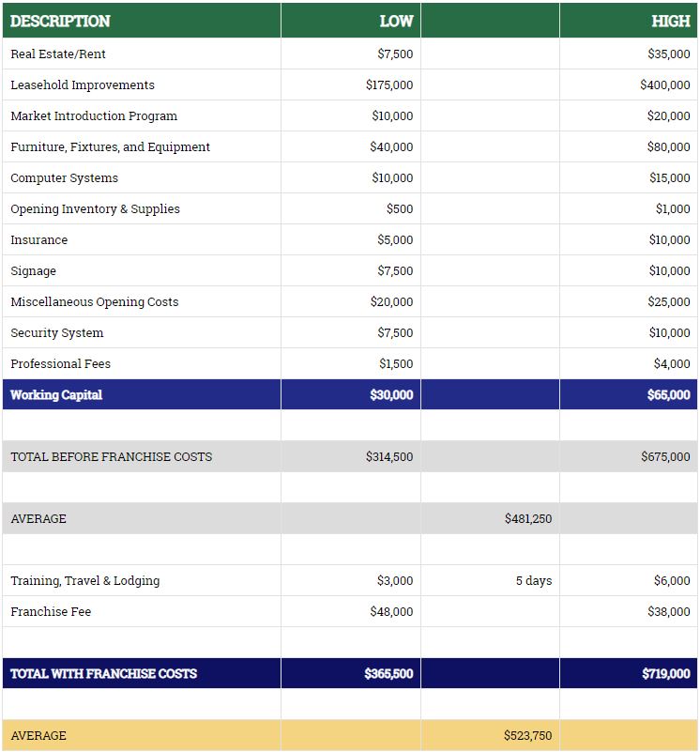Select Leasehold Improvements low value $175,000
This screenshot has height=752, width=700.
(388, 85)
